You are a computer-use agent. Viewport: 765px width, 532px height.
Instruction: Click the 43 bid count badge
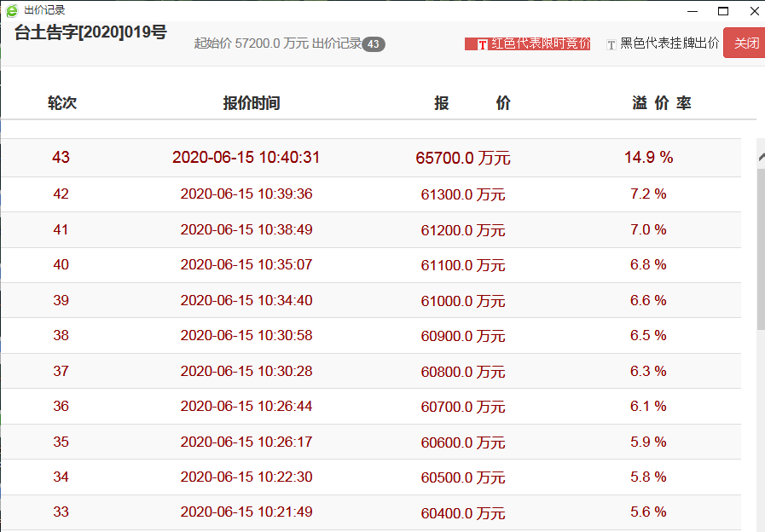pyautogui.click(x=374, y=44)
